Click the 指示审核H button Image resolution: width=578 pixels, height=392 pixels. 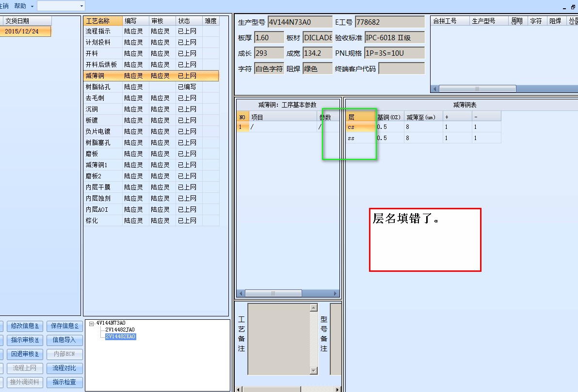point(25,340)
